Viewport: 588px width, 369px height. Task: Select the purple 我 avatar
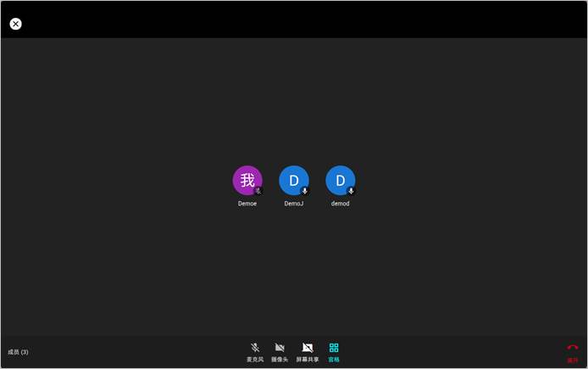click(x=247, y=181)
